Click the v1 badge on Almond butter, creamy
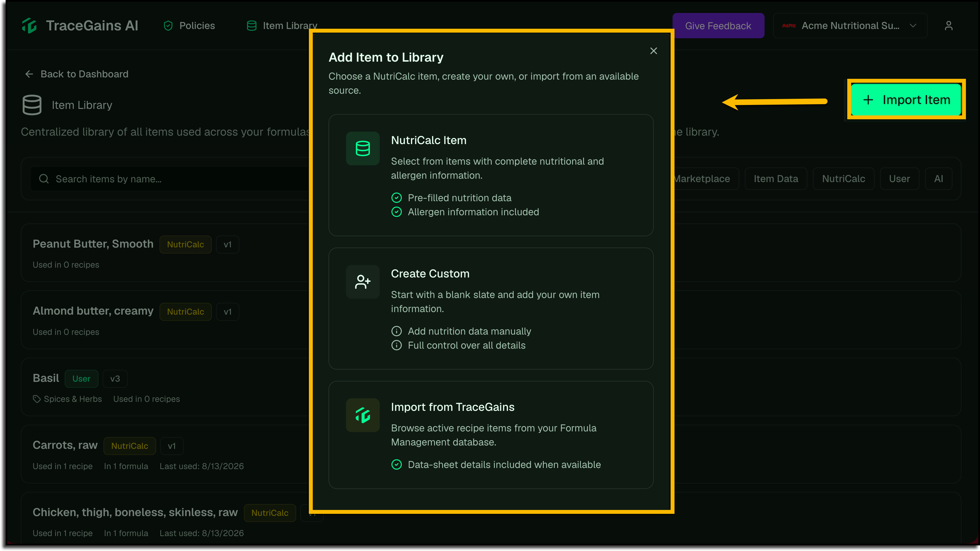The width and height of the screenshot is (980, 551). tap(228, 312)
